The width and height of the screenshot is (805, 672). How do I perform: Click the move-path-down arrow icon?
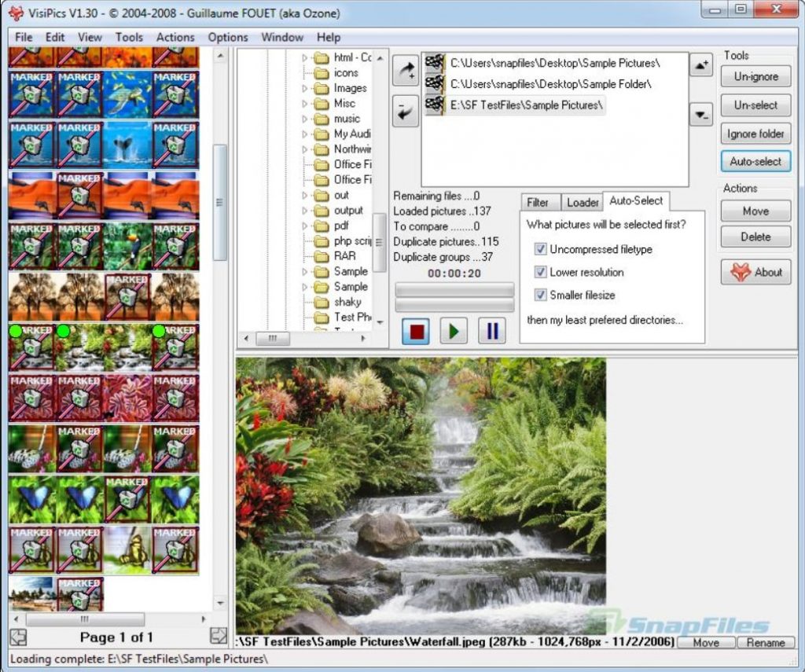click(x=700, y=115)
